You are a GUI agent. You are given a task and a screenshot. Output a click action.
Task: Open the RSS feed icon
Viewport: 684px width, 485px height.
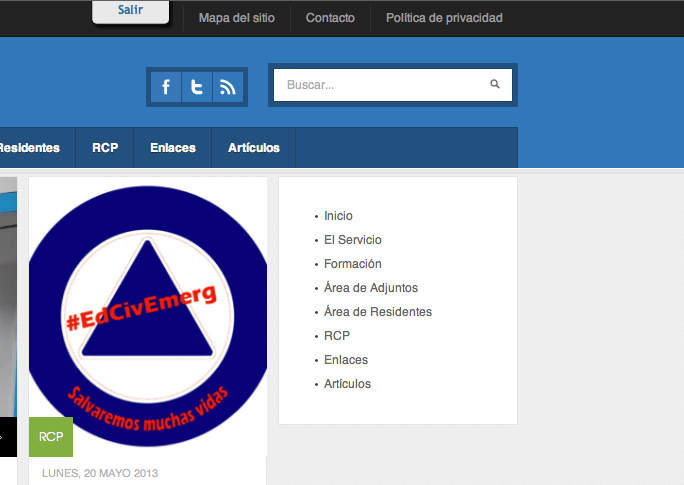228,87
